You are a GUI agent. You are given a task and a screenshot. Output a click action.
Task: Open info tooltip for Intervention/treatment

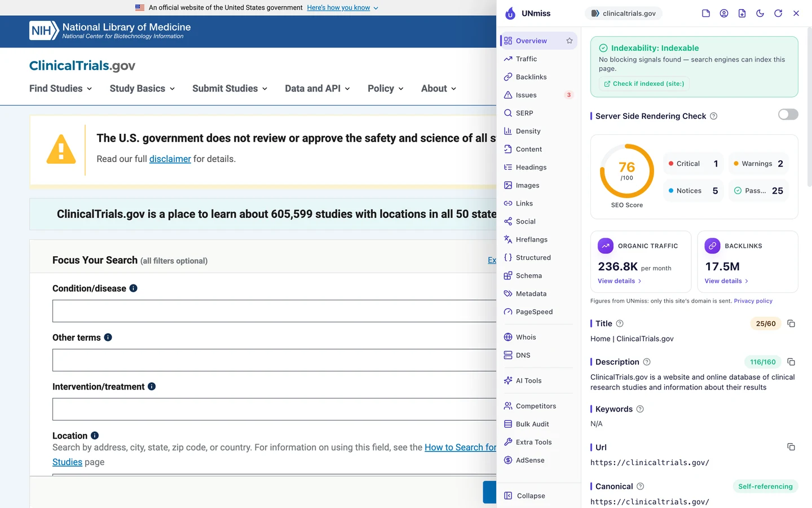click(x=152, y=386)
